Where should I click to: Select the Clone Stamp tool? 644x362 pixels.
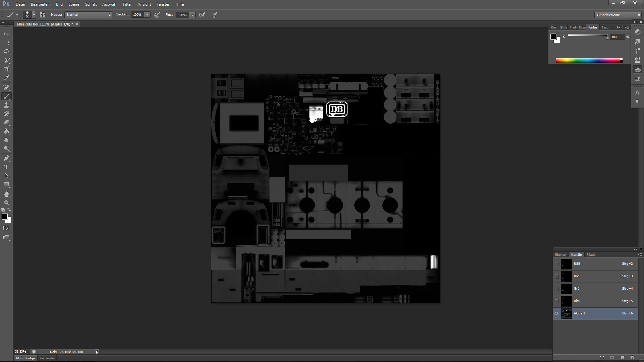(6, 105)
